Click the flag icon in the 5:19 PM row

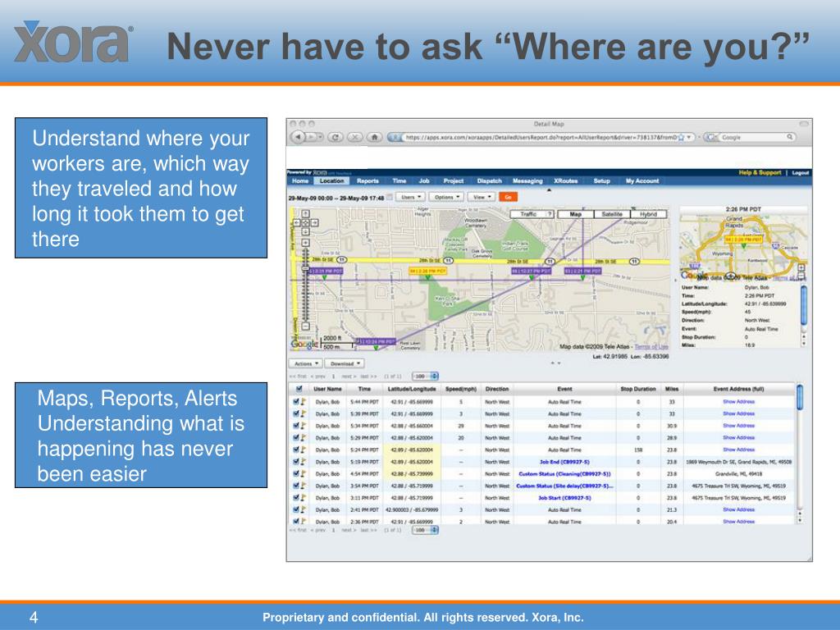click(304, 461)
